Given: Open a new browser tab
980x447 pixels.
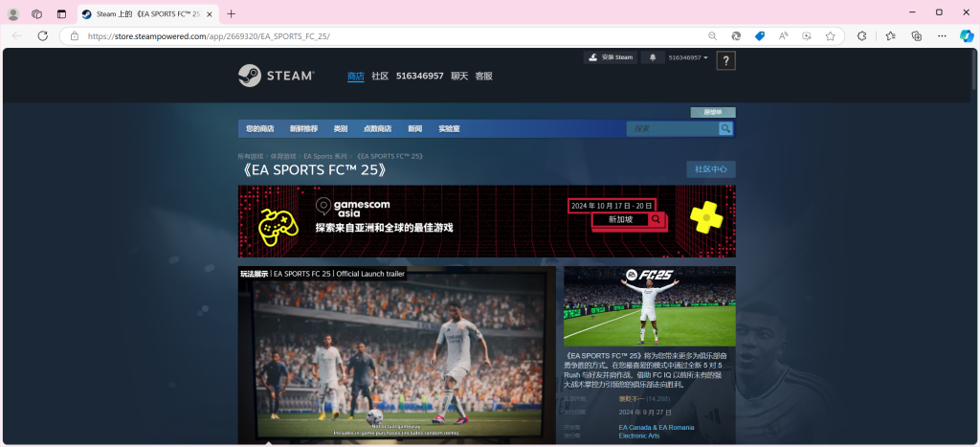Looking at the screenshot, I should (x=232, y=13).
